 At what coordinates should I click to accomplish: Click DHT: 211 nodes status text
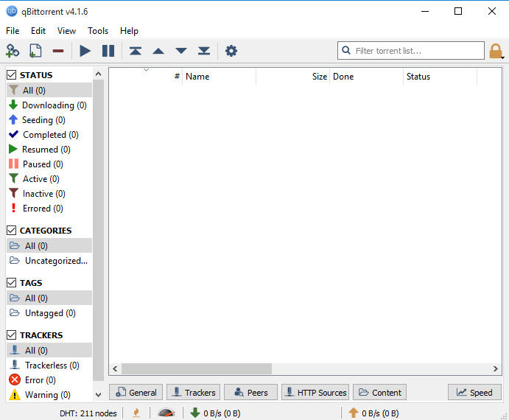(88, 413)
